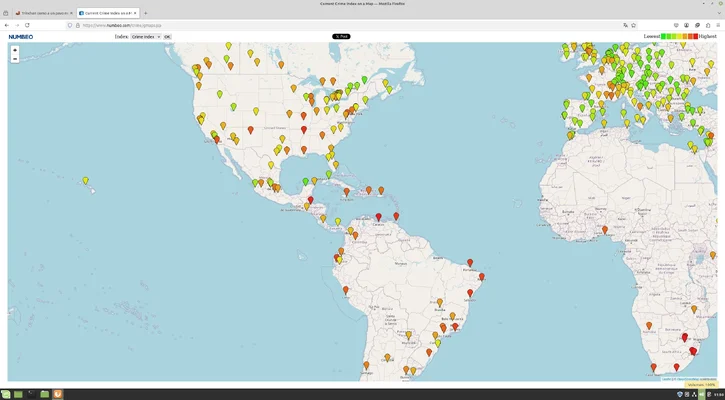
Task: Close the Current Crime Index tab
Action: point(135,13)
